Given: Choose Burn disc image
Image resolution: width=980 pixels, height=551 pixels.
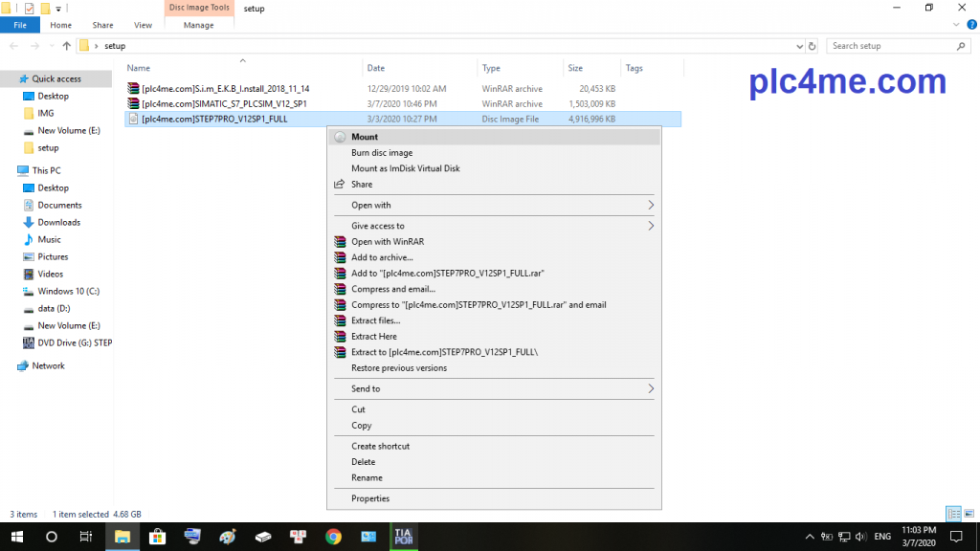Looking at the screenshot, I should [382, 152].
